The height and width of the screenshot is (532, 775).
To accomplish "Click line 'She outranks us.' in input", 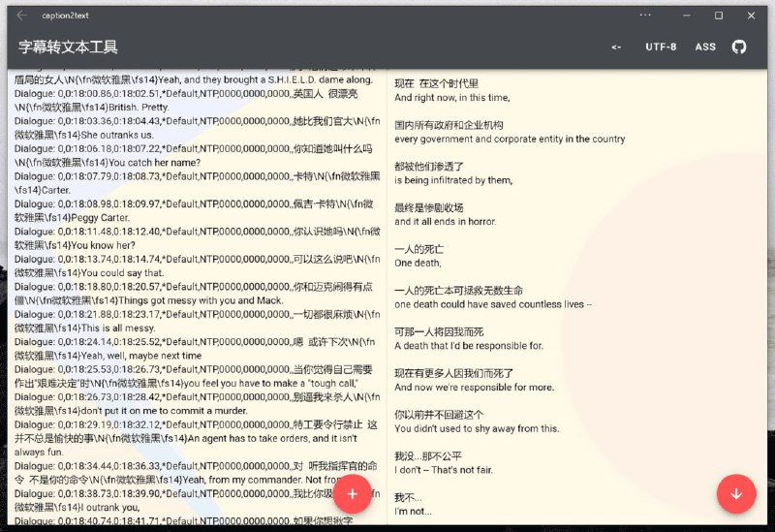I will tap(117, 135).
